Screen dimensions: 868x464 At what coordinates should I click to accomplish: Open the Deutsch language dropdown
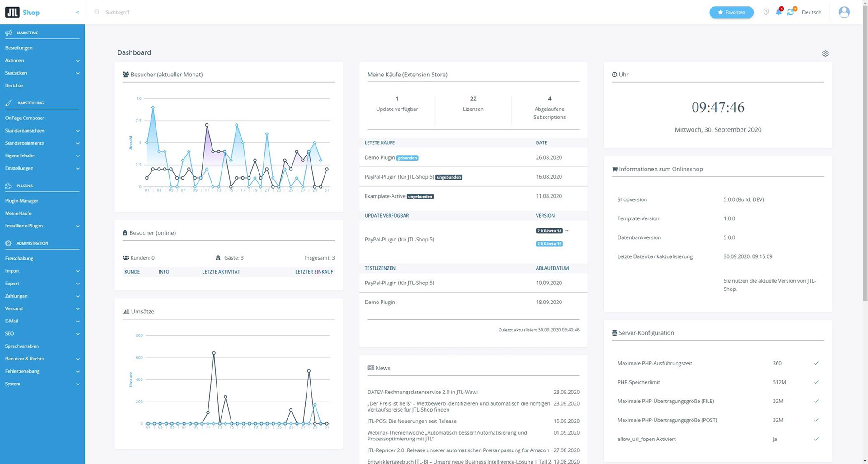pos(811,12)
